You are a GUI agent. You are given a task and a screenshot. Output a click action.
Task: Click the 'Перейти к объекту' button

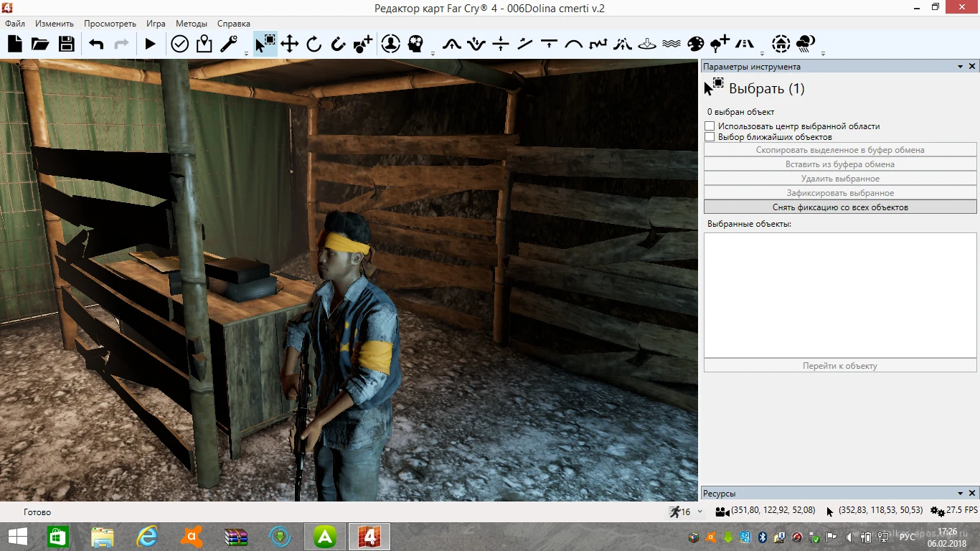tap(840, 366)
